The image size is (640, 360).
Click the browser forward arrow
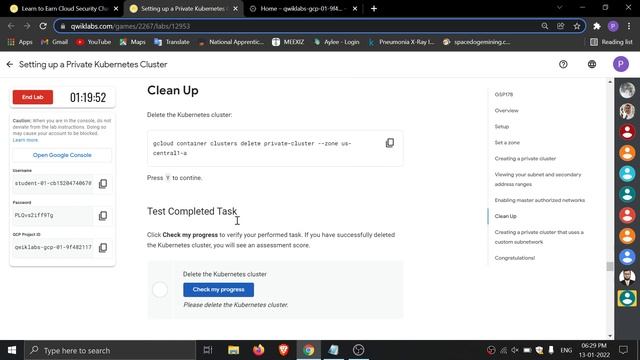(27, 26)
